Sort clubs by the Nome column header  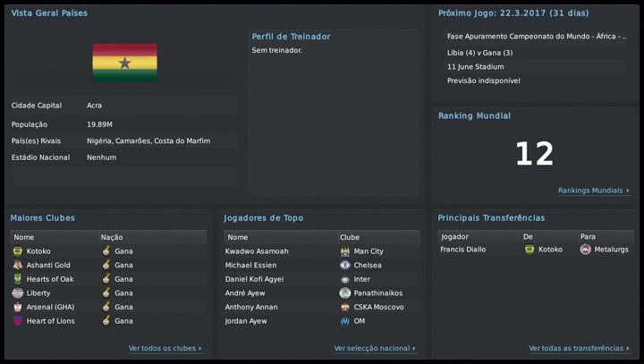24,237
